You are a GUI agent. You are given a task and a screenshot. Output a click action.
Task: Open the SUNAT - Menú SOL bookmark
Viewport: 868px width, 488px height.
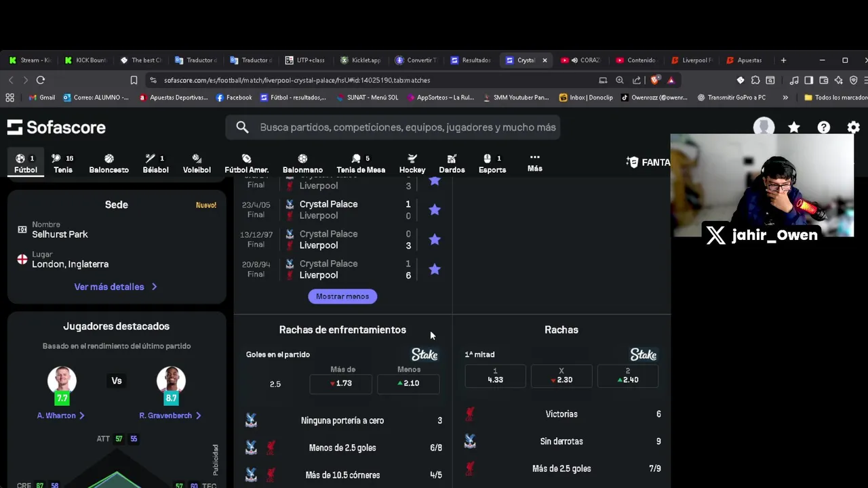367,98
